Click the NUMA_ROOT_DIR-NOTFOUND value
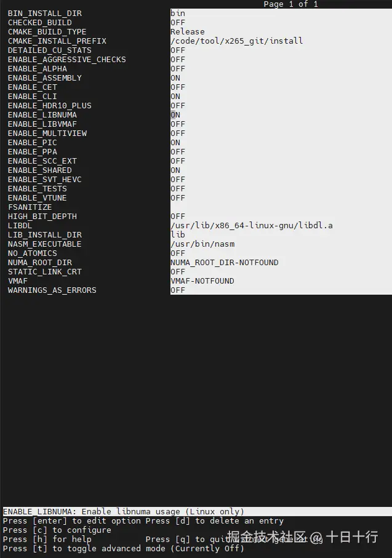 (224, 263)
